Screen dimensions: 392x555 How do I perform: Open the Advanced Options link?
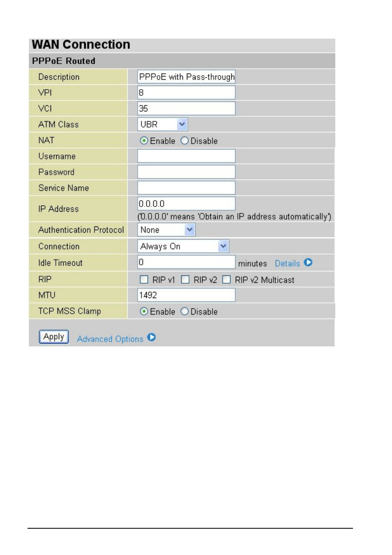[110, 339]
